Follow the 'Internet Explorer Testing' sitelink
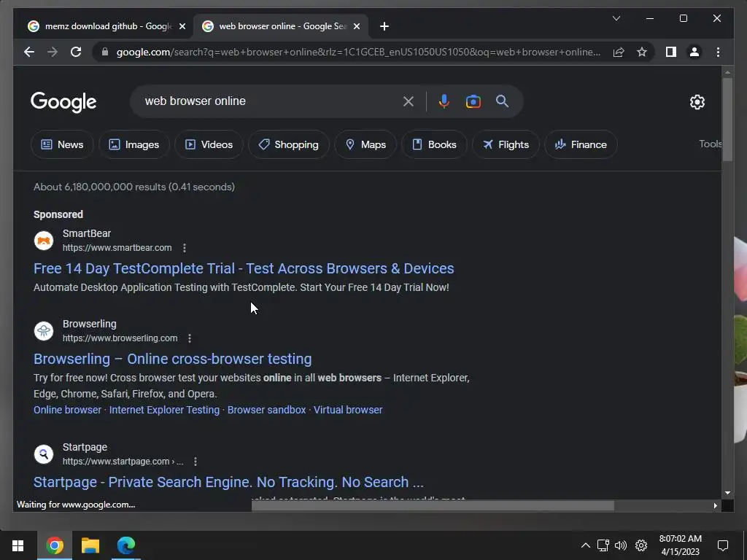747x560 pixels. pyautogui.click(x=164, y=410)
